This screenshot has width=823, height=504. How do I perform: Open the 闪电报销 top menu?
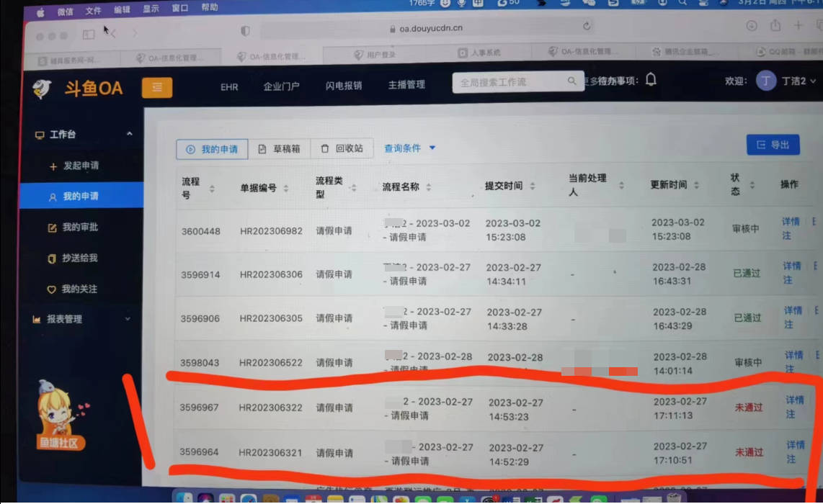pyautogui.click(x=344, y=86)
